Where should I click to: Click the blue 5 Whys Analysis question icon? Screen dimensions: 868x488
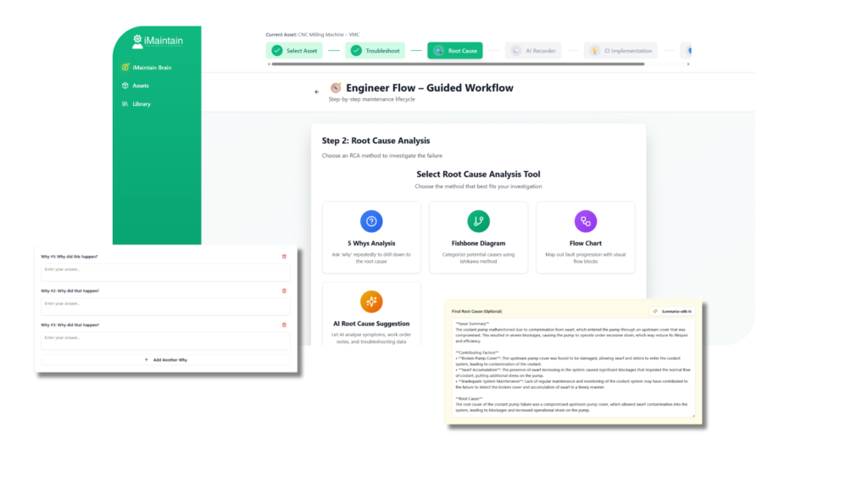click(371, 221)
